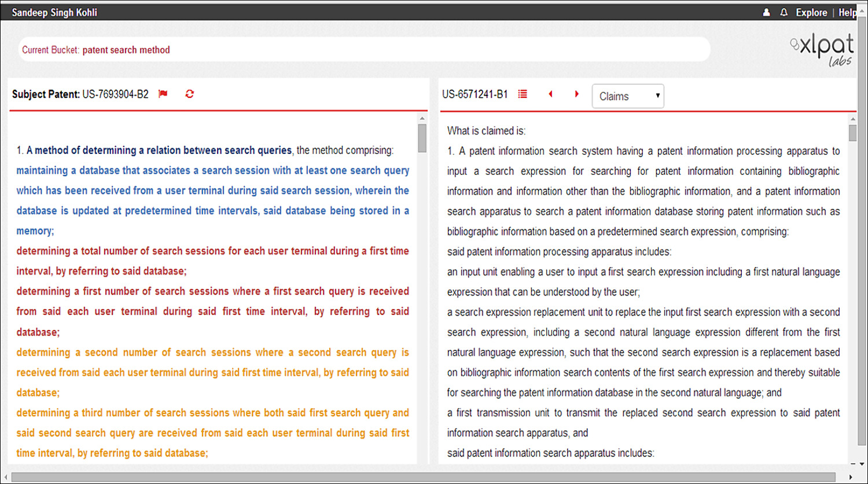
Task: Flag the subject patent with red flag
Action: 163,94
